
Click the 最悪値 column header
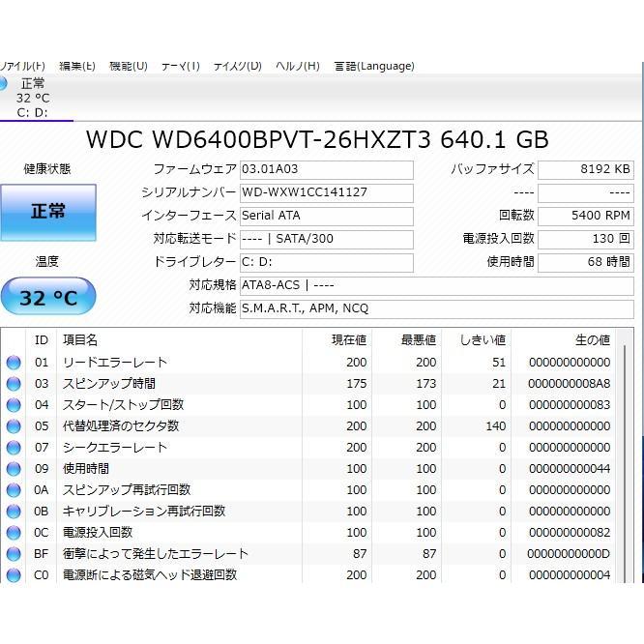[406, 340]
